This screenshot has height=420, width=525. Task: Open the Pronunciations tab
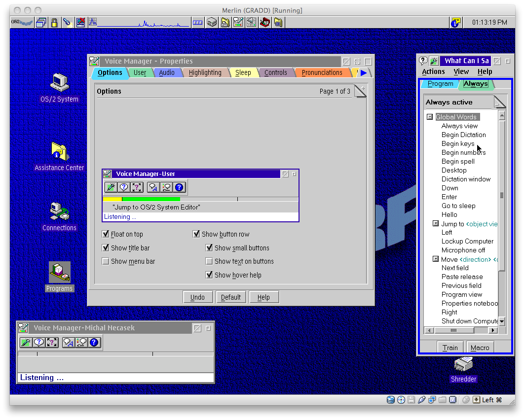click(322, 72)
